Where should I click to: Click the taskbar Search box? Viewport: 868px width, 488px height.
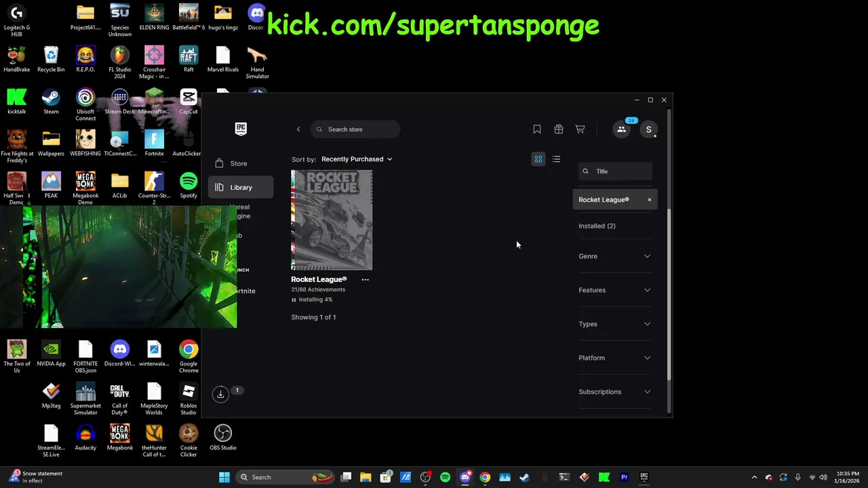pyautogui.click(x=285, y=477)
